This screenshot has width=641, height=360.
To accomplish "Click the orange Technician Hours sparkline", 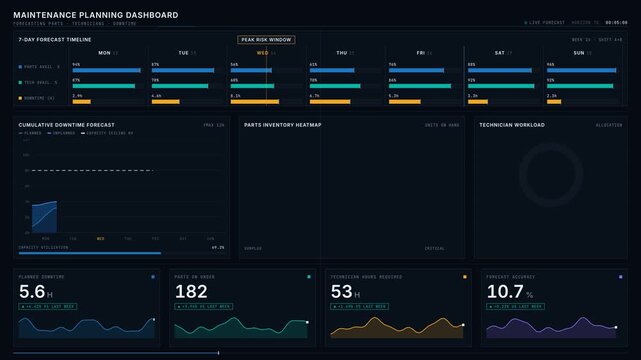I will [397, 328].
